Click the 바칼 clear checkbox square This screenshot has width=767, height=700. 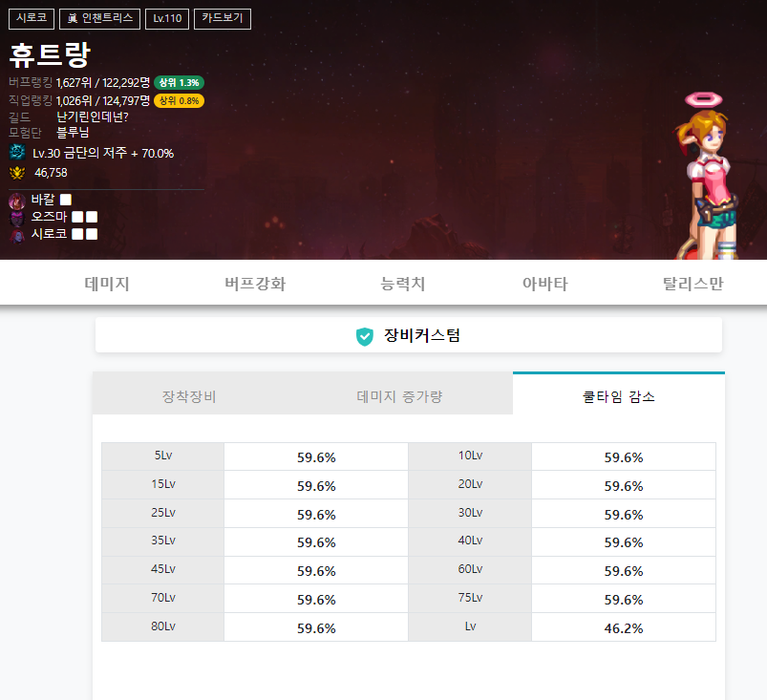tap(66, 200)
